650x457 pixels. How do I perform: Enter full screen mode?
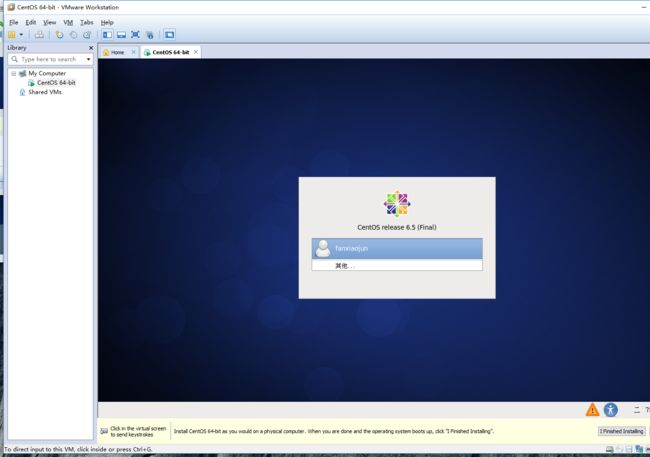(x=135, y=34)
